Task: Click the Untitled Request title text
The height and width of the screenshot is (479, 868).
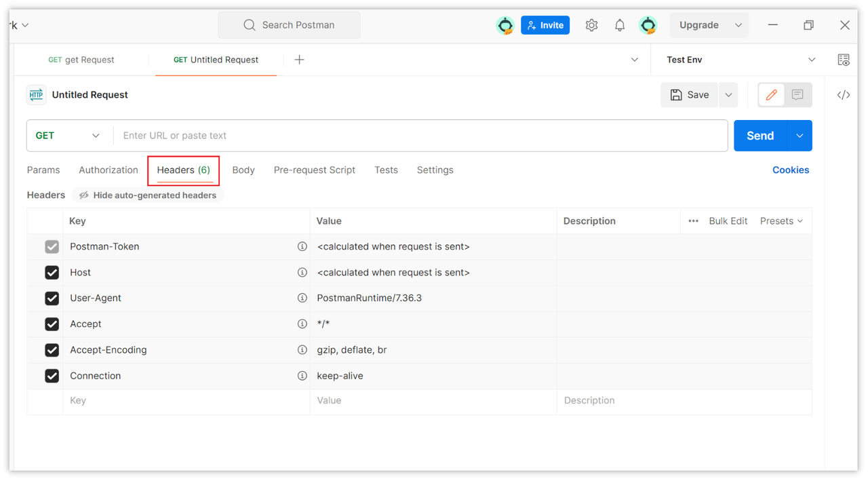Action: pos(90,95)
